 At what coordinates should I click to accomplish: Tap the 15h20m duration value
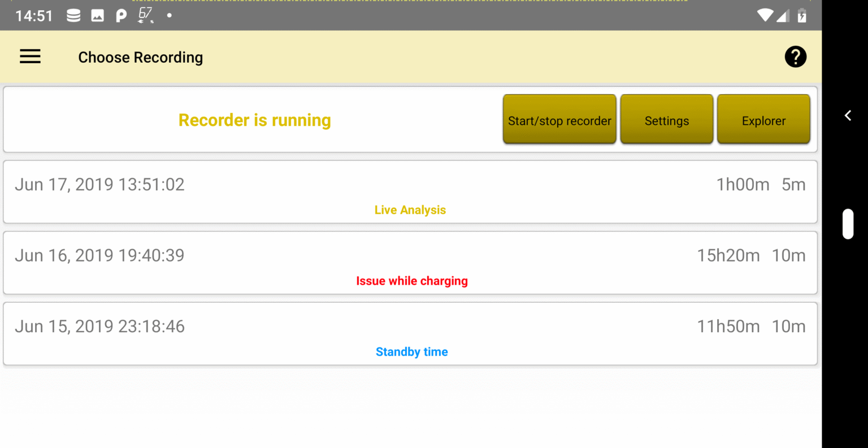(x=728, y=255)
